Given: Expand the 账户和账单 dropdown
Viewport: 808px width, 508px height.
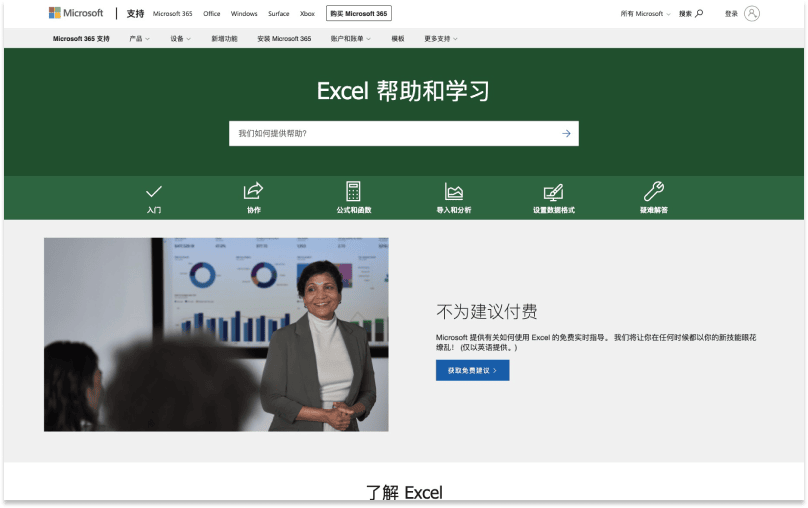Looking at the screenshot, I should 350,39.
